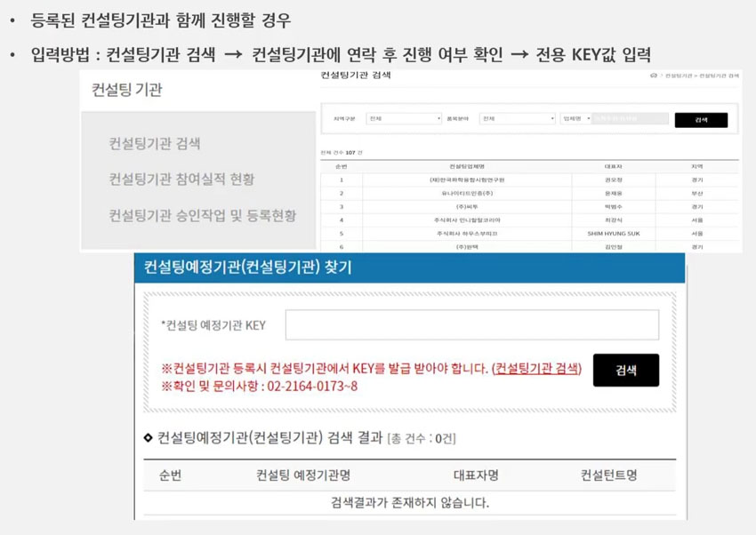Click the 컨설팅업체명 column header
This screenshot has height=535, width=756.
[x=466, y=166]
